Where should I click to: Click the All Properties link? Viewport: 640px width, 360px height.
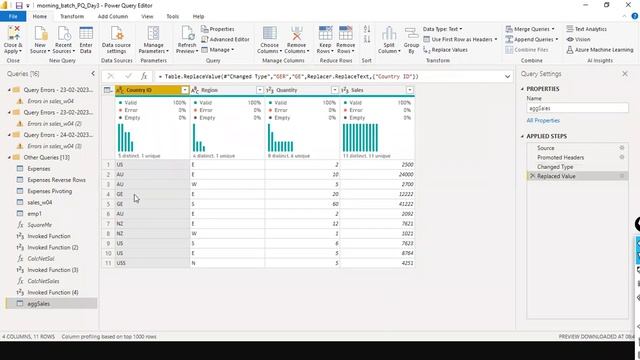coord(543,120)
